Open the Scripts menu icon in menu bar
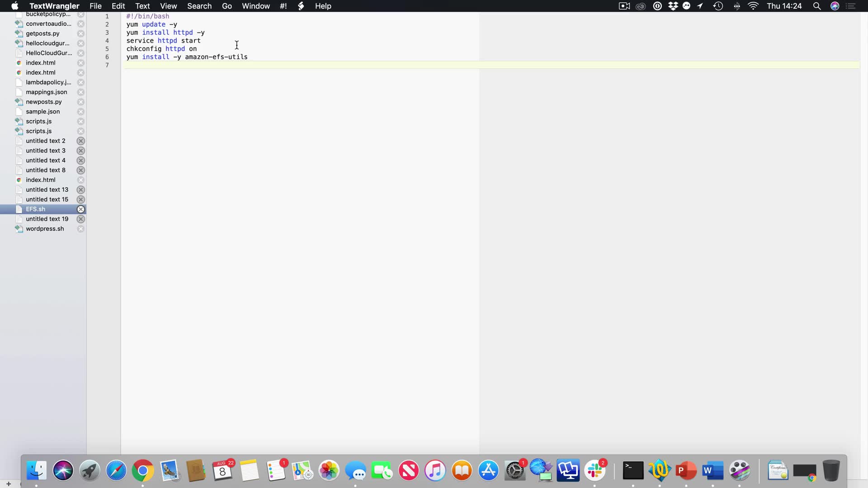868x488 pixels. click(x=301, y=6)
